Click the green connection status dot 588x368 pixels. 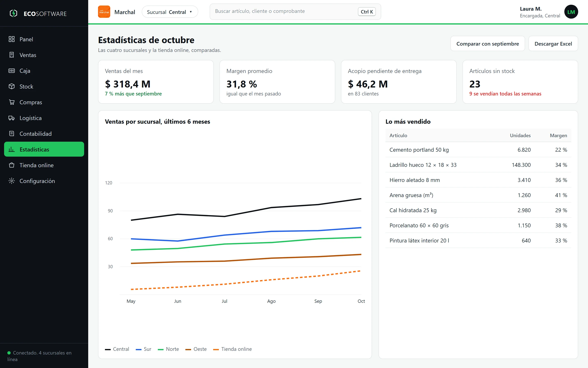[9, 353]
